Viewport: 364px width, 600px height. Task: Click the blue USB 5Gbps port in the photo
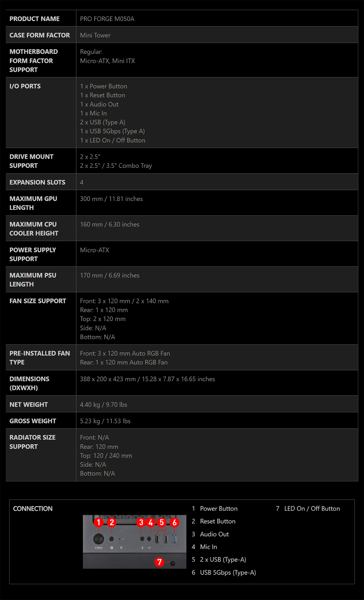[174, 539]
